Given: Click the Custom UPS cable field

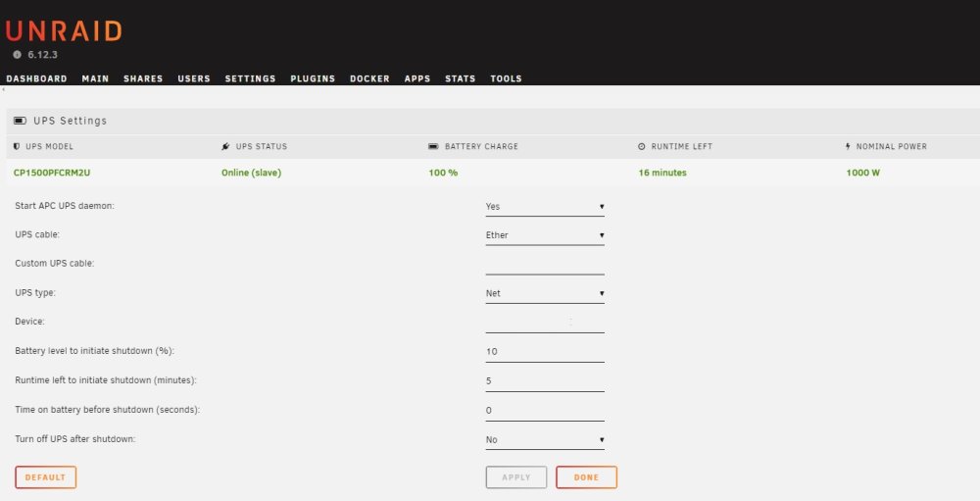Looking at the screenshot, I should [545, 265].
